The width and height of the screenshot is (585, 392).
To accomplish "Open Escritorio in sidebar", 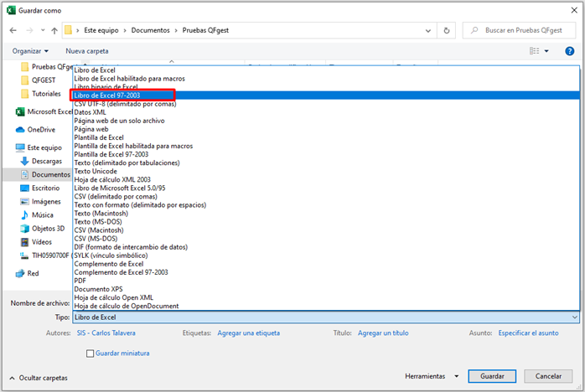I will click(x=40, y=188).
